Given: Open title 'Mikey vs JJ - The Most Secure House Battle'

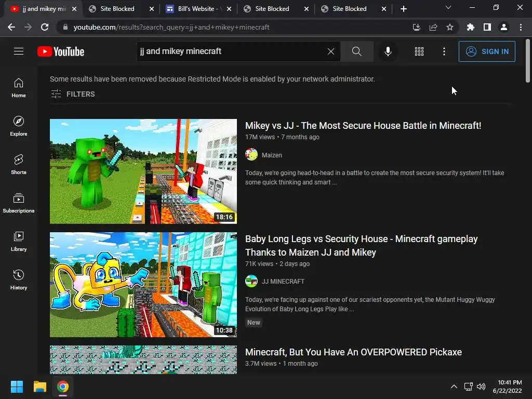Looking at the screenshot, I should coord(363,126).
